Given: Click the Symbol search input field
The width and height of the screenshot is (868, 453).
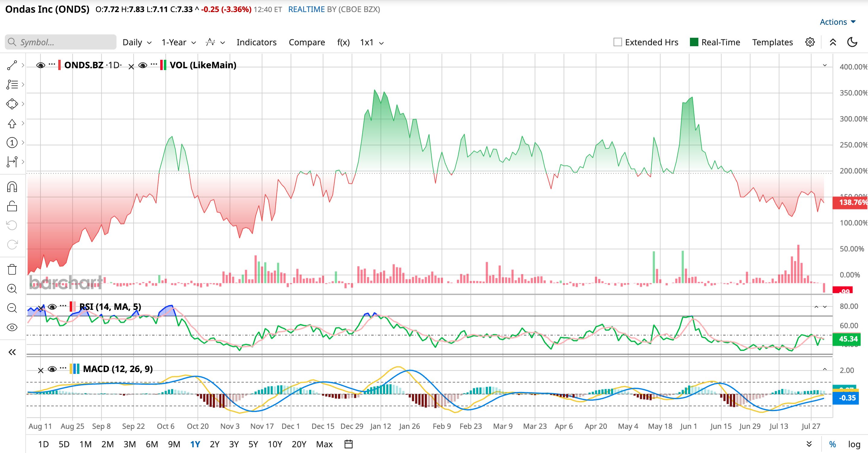Looking at the screenshot, I should click(61, 42).
